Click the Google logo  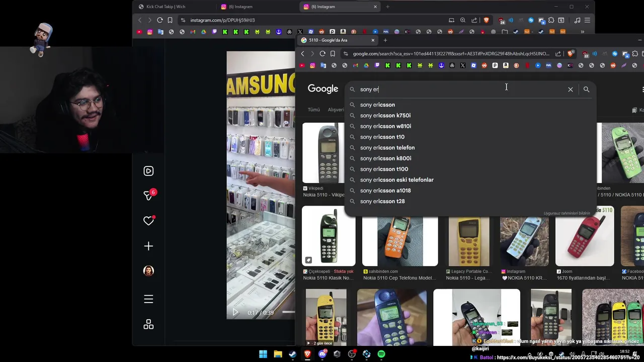pyautogui.click(x=323, y=88)
